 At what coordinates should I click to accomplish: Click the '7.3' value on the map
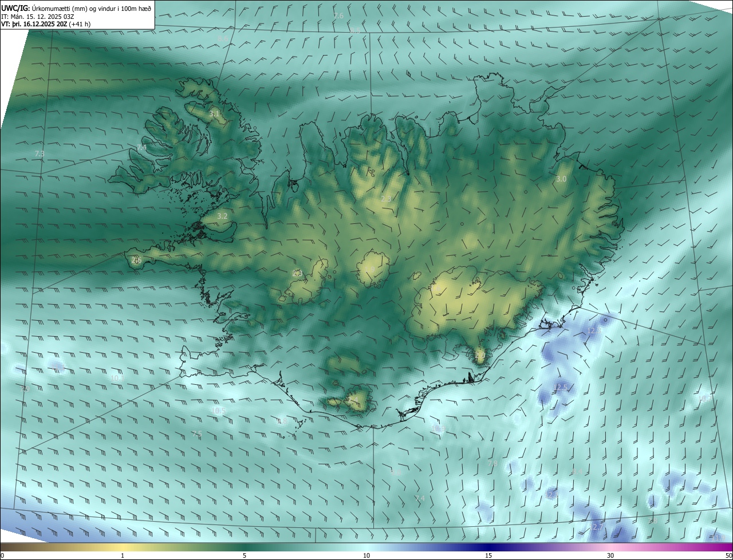[40, 153]
